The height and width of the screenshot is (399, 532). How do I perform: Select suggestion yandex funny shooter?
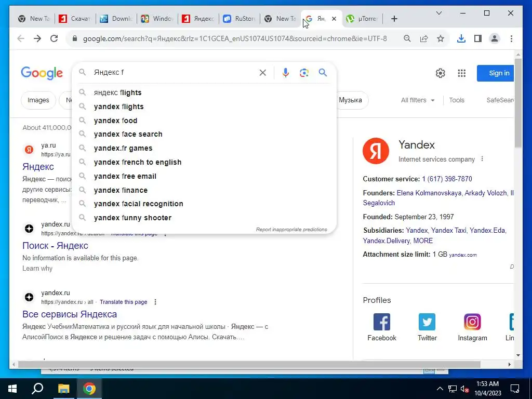pos(204,218)
